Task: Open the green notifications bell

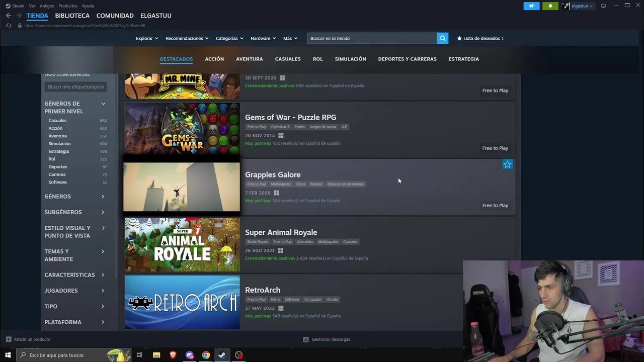Action: [550, 6]
